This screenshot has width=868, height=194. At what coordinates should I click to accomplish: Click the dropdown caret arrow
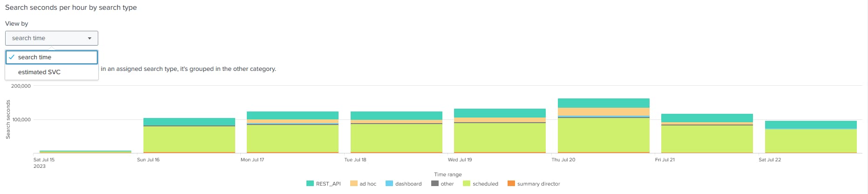[x=90, y=38]
